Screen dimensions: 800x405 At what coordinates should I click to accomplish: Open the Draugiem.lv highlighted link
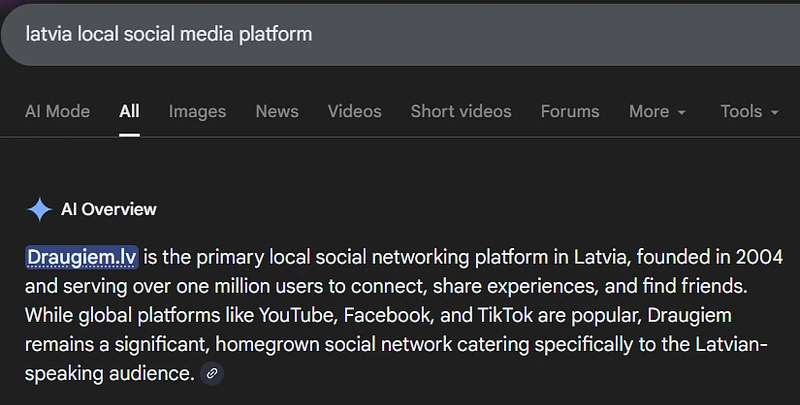[82, 257]
